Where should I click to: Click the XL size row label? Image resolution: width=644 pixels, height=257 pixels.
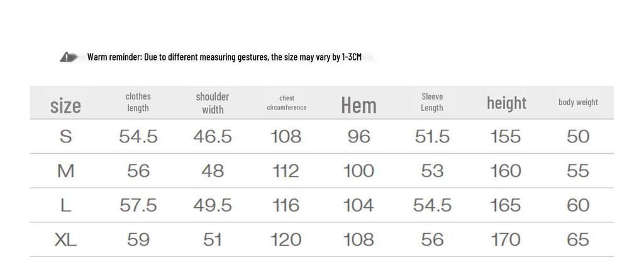coord(65,239)
